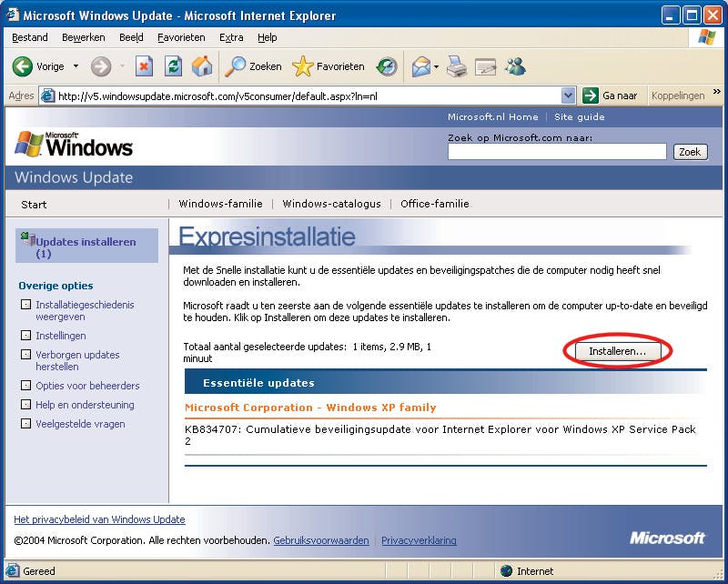Open the Bewerken menu

click(x=83, y=37)
